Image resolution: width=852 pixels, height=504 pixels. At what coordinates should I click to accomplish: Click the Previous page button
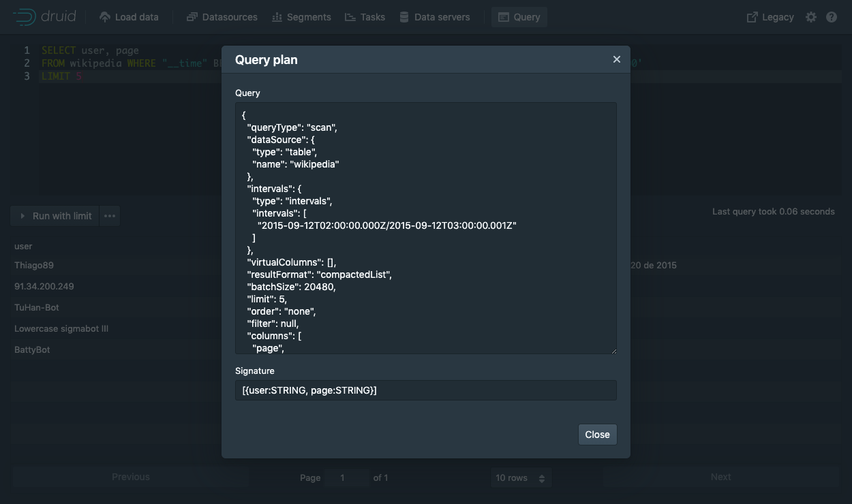[131, 477]
